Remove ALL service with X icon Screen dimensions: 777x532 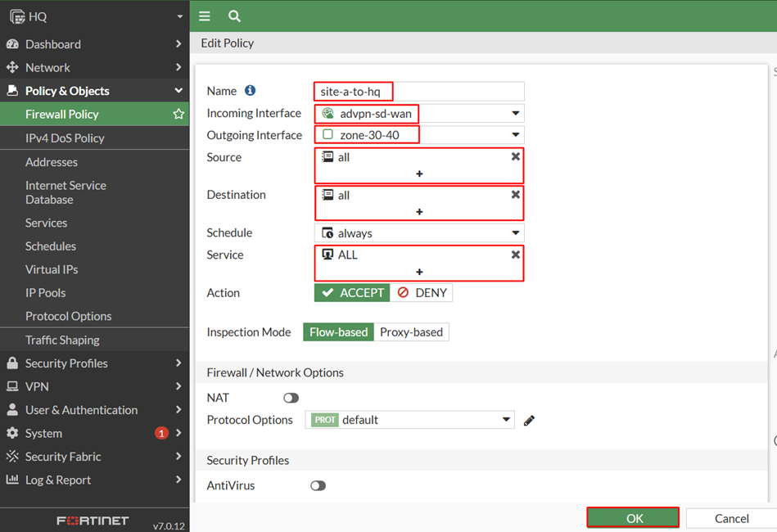(515, 255)
